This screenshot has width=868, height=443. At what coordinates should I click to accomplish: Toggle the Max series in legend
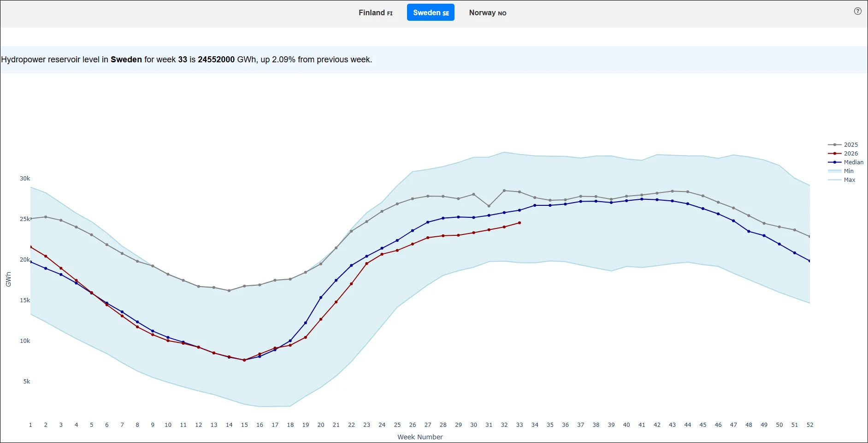point(842,180)
